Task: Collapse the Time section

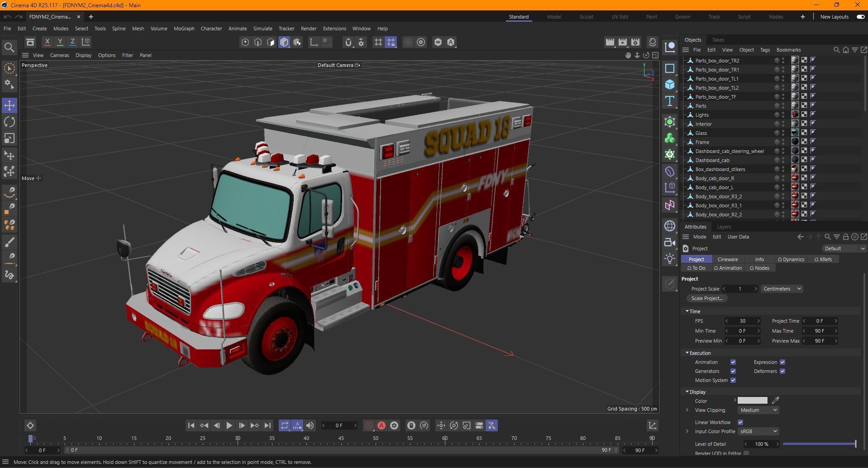Action: click(687, 311)
